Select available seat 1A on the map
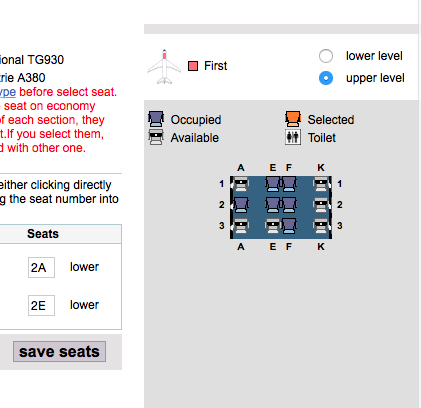The height and width of the screenshot is (408, 421). (x=241, y=184)
